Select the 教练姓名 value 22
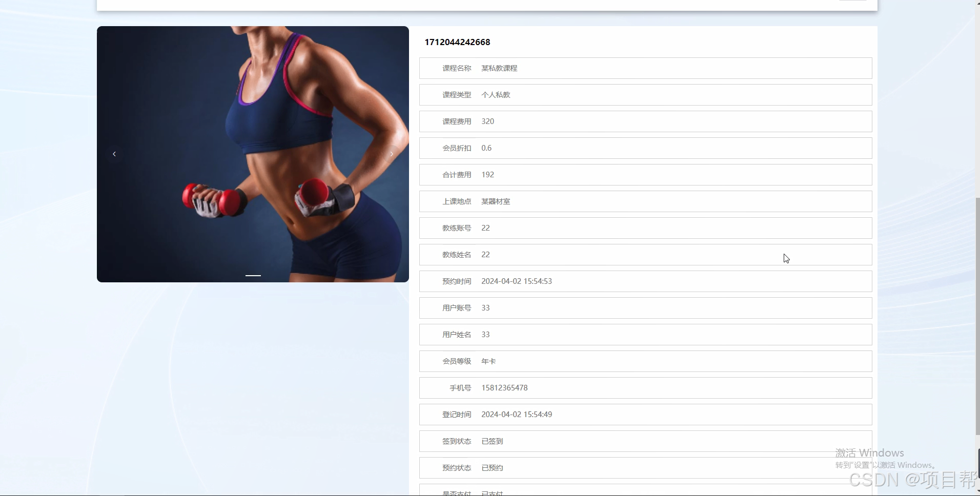980x496 pixels. (485, 255)
